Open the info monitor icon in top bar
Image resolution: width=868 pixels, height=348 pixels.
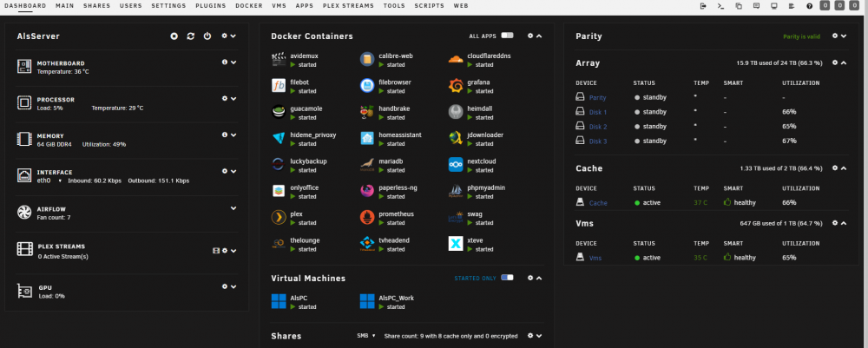point(774,6)
